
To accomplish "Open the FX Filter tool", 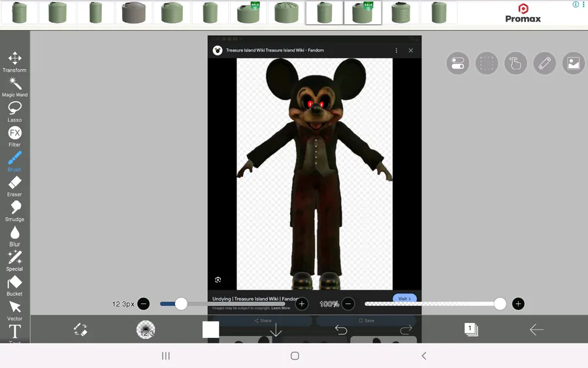I will click(14, 137).
